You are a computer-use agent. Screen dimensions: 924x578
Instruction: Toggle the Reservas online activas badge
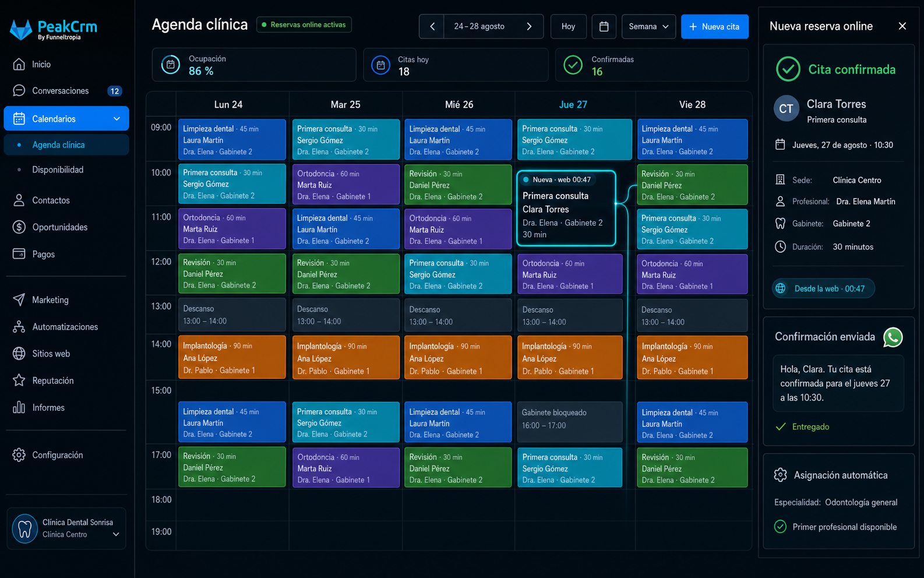point(304,24)
